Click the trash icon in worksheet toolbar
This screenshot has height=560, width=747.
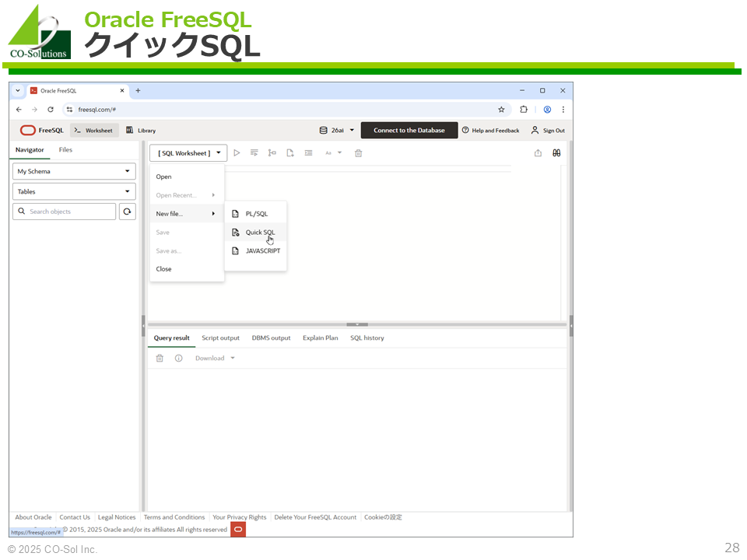point(359,153)
